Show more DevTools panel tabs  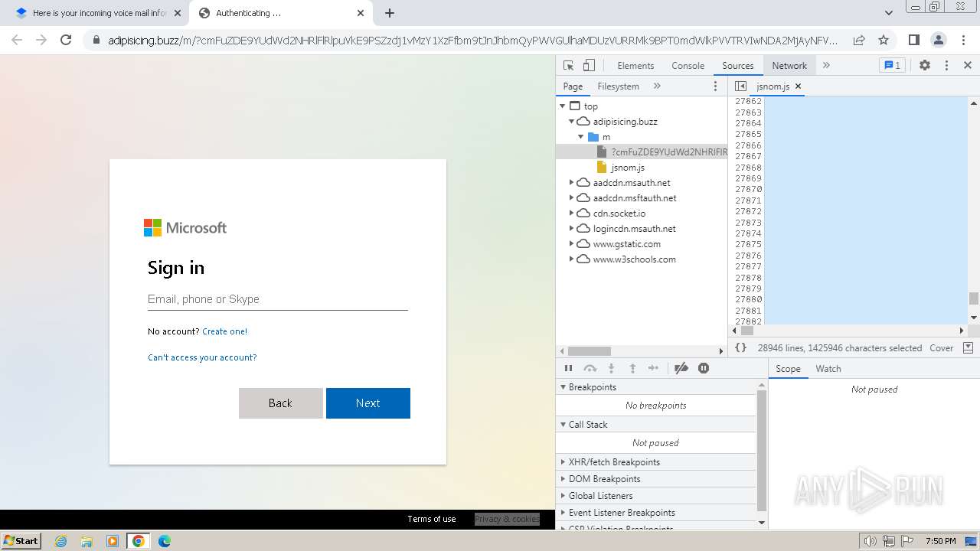click(826, 65)
